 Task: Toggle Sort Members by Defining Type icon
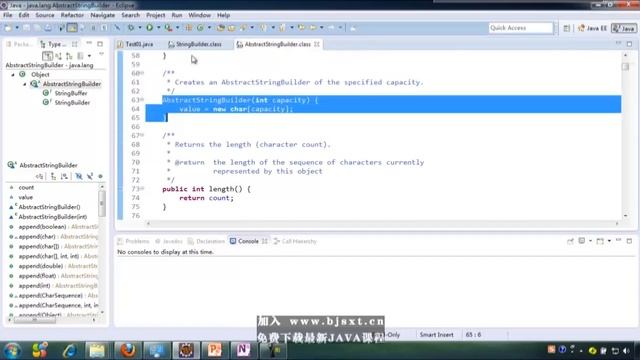click(64, 176)
